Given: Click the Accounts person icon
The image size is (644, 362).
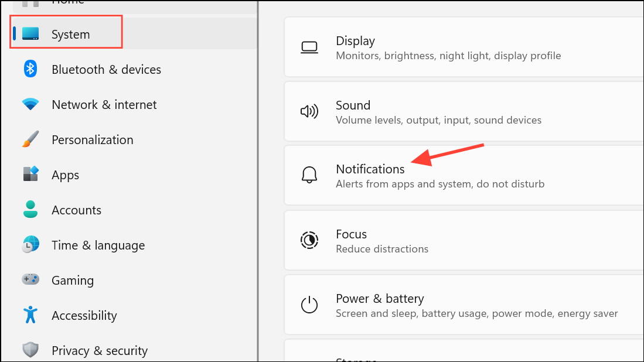Looking at the screenshot, I should coord(30,210).
